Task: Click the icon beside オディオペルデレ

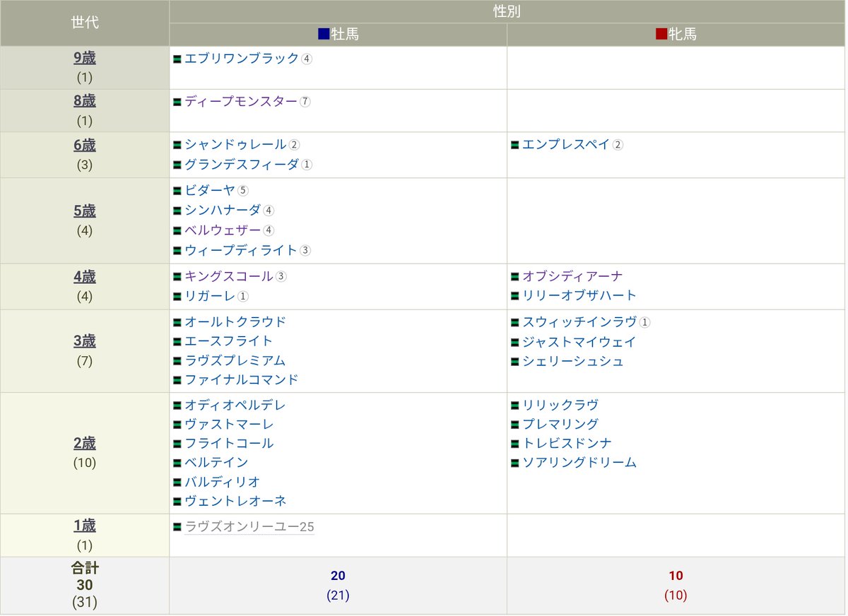Action: pos(177,406)
